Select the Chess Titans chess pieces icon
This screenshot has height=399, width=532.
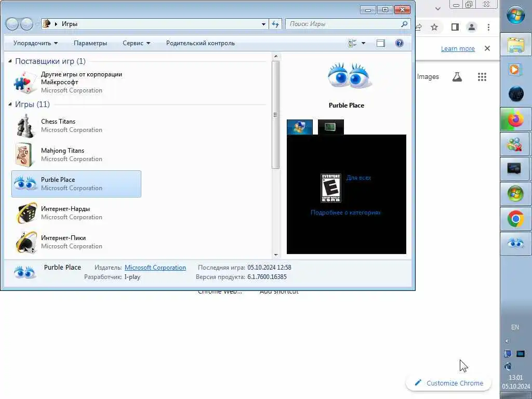click(25, 126)
